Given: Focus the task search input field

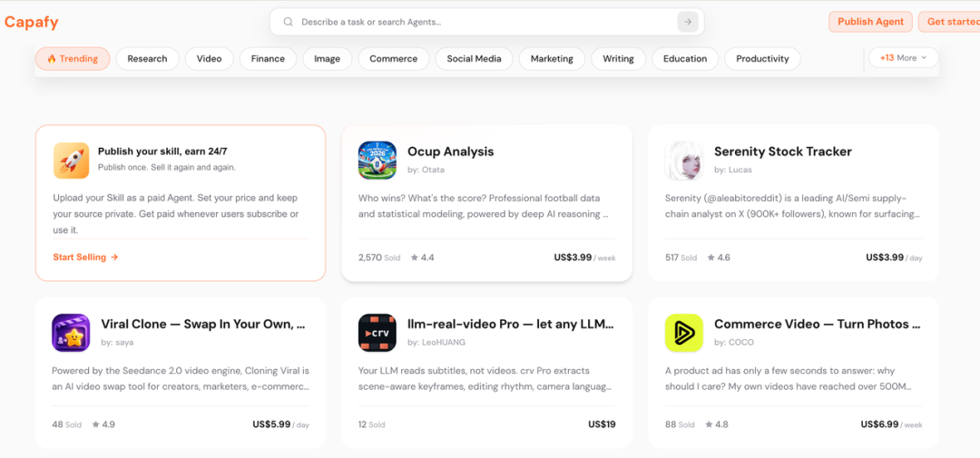Looking at the screenshot, I should coord(486,22).
